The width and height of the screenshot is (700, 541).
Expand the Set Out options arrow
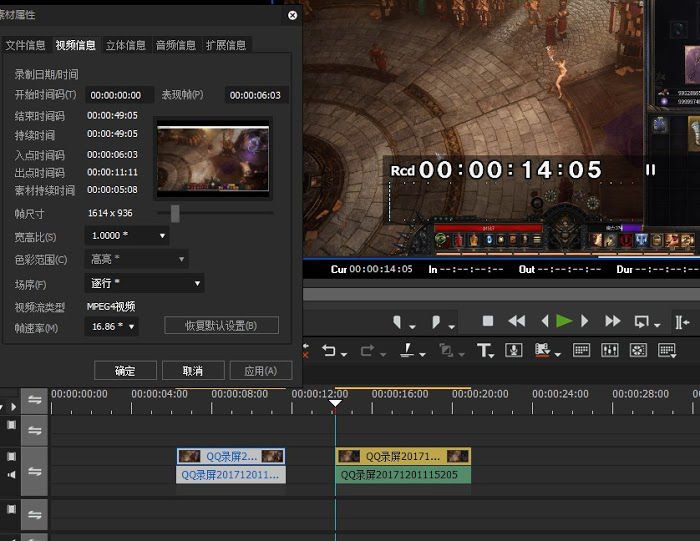[451, 327]
